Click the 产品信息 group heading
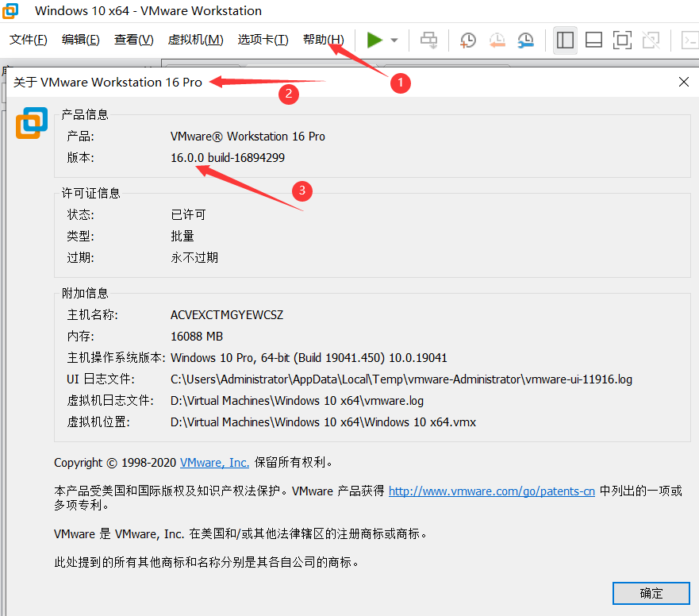Viewport: 699px width, 616px height. coord(85,114)
